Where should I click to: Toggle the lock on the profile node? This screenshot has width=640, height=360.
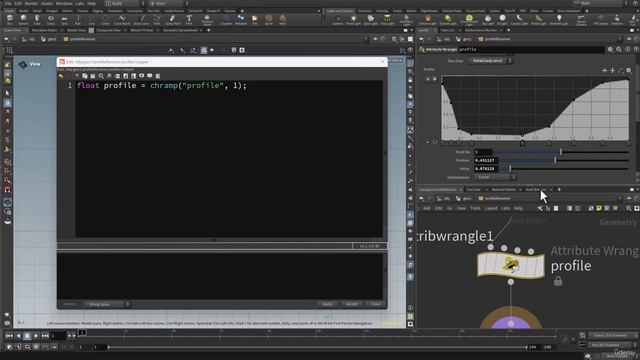point(558,281)
